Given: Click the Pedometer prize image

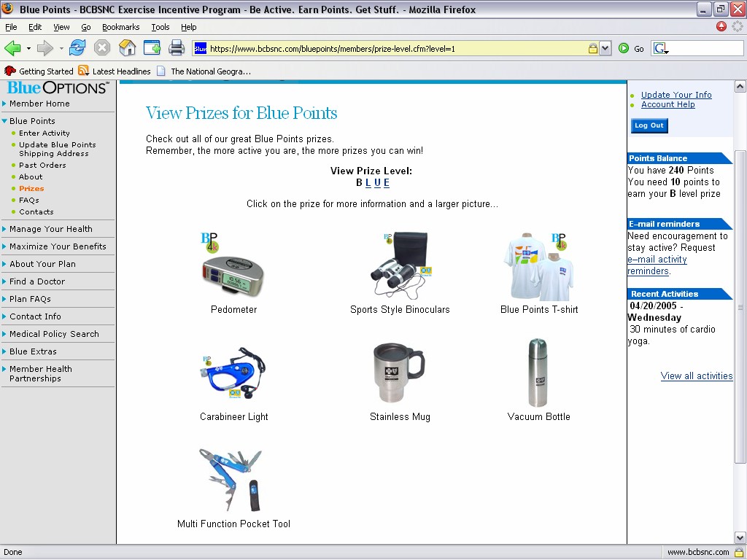Looking at the screenshot, I should coord(232,265).
